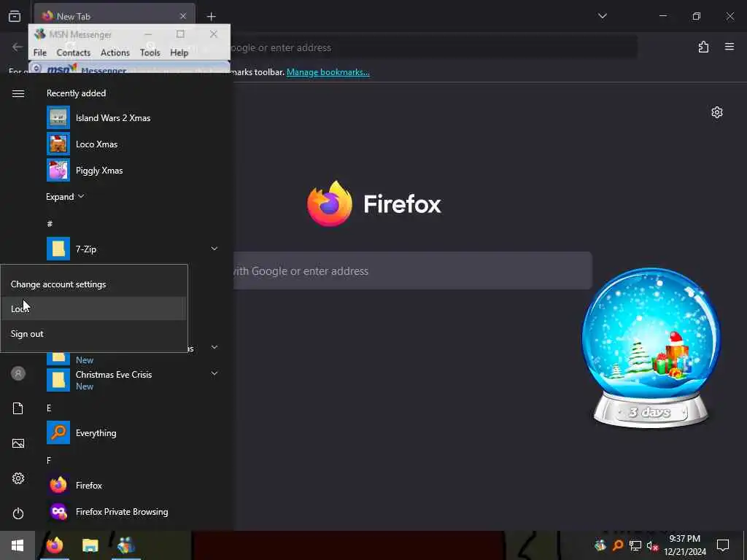Expand the 7-Zip folder chevron
This screenshot has height=560, width=747.
[214, 249]
